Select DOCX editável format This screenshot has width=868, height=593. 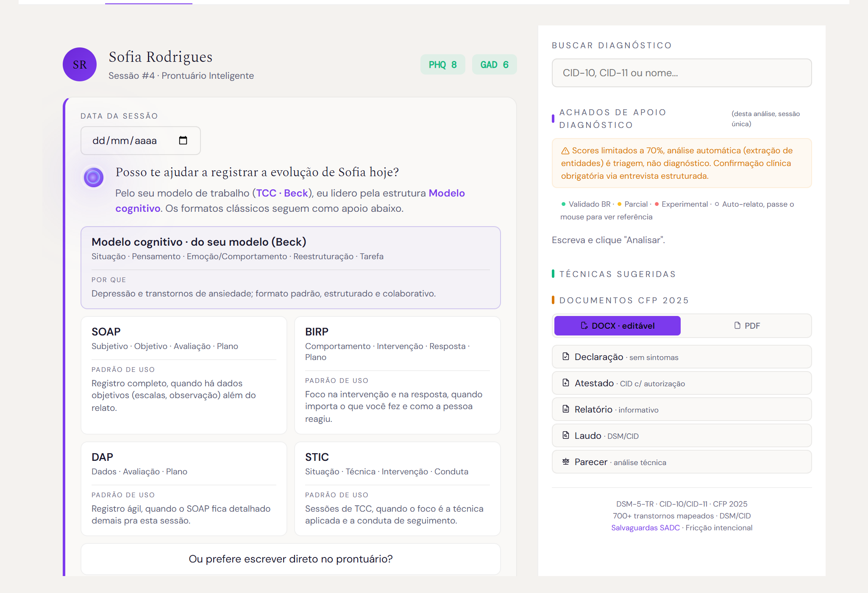pyautogui.click(x=618, y=326)
